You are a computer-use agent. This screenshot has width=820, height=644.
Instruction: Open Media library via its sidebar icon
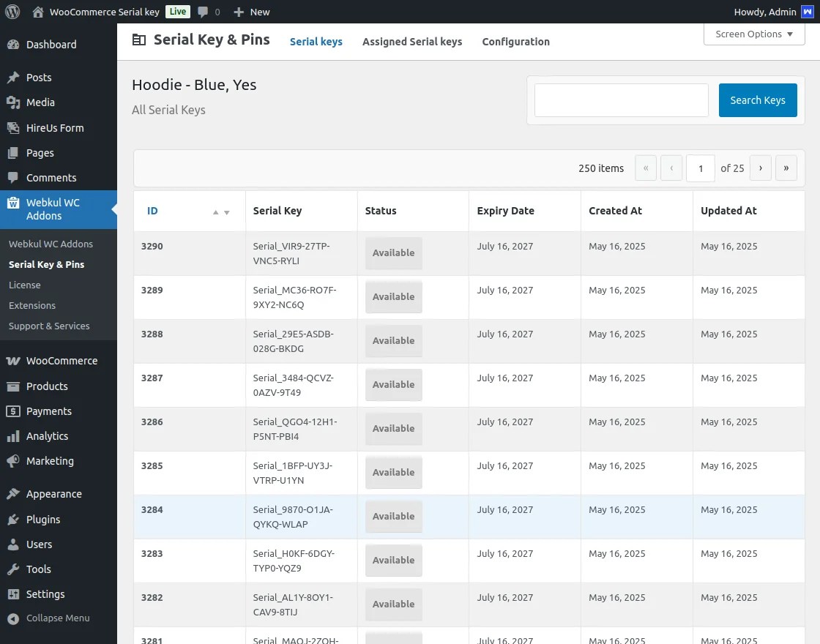[x=13, y=102]
